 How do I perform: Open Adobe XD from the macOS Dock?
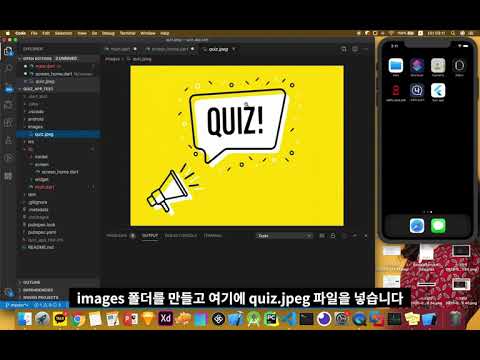165,319
